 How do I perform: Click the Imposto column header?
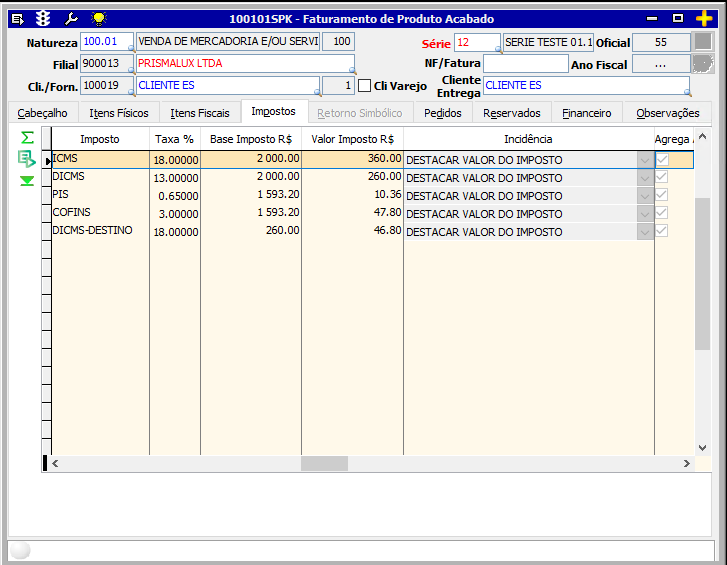click(100, 139)
